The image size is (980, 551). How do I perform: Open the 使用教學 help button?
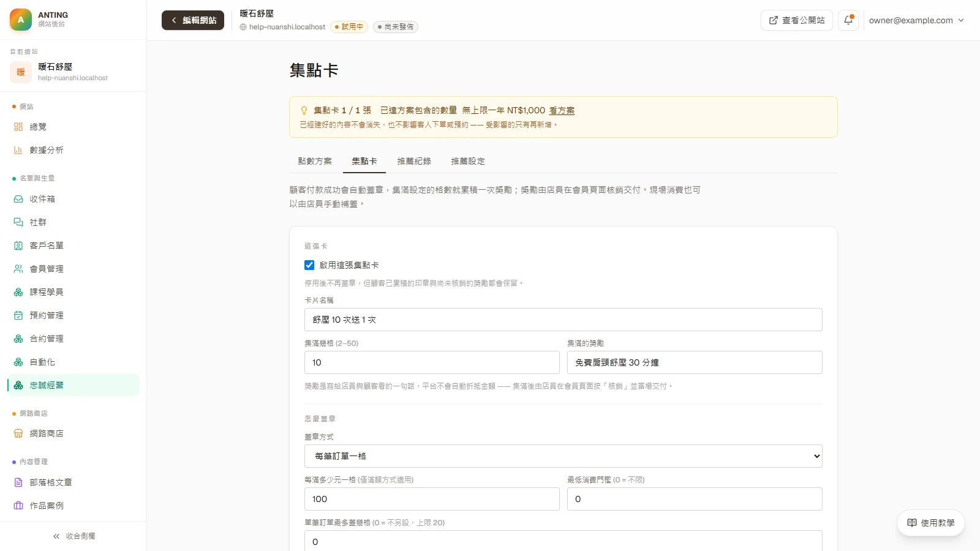pyautogui.click(x=931, y=523)
